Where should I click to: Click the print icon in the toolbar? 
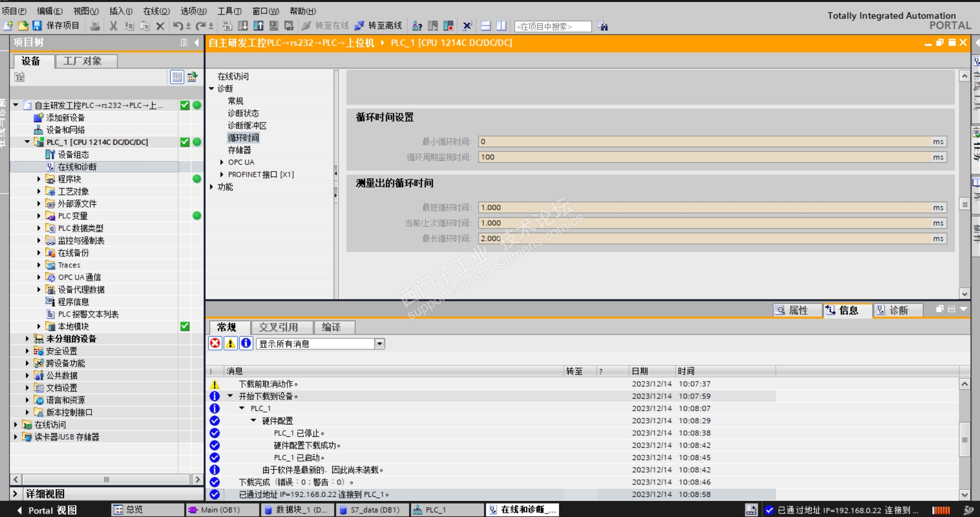pos(95,26)
